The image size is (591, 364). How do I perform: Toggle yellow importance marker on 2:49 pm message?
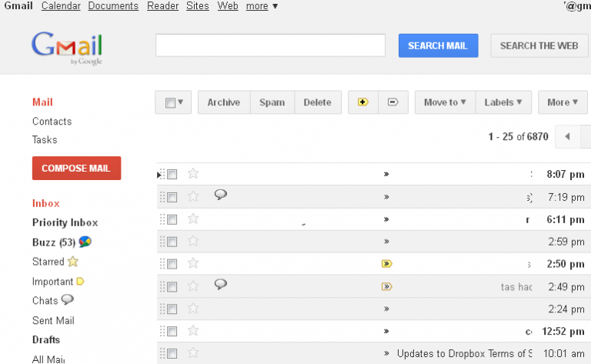[387, 287]
